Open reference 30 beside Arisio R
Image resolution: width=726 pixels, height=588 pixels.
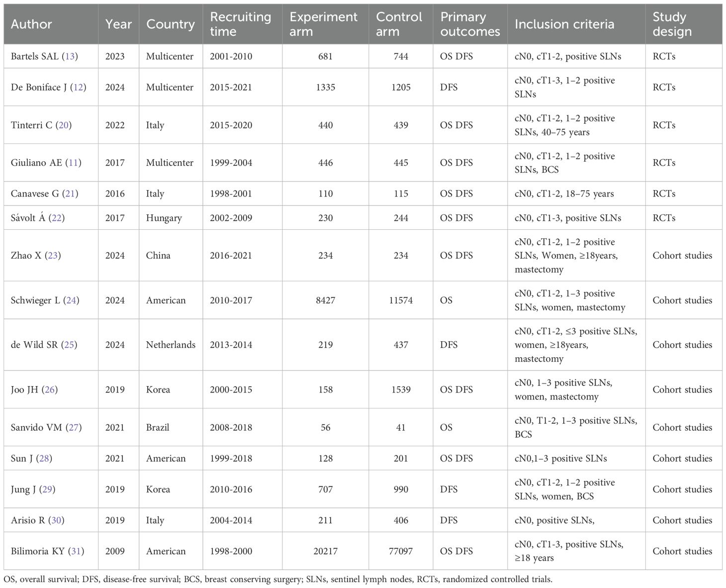click(56, 520)
